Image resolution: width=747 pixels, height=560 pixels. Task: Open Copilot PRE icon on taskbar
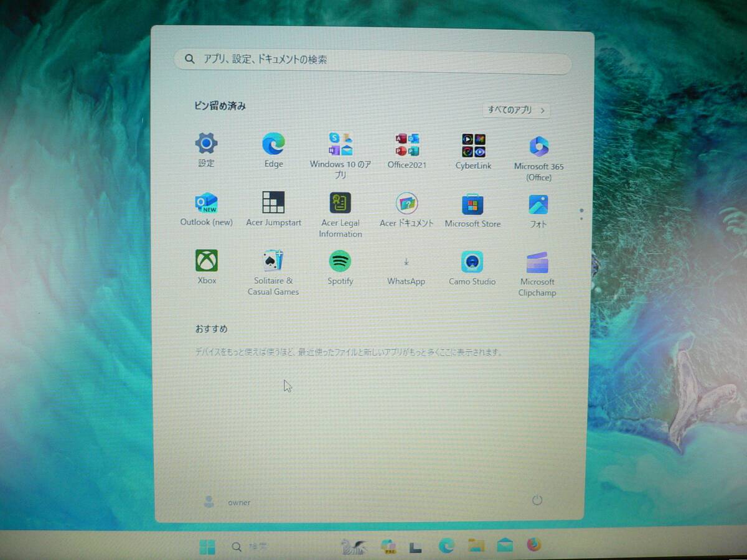pyautogui.click(x=388, y=547)
